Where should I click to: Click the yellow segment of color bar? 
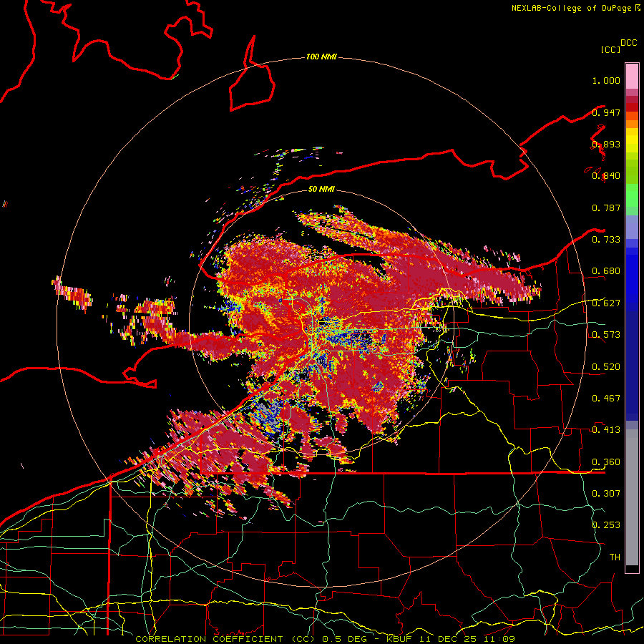point(632,142)
